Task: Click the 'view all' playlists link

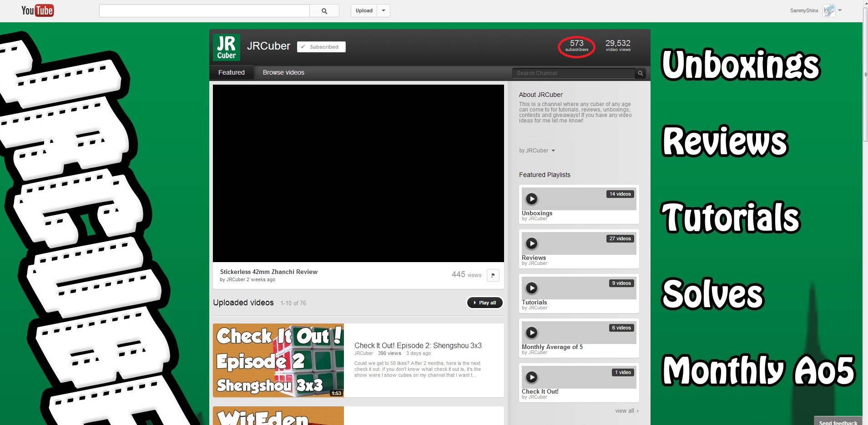Action: [x=627, y=410]
